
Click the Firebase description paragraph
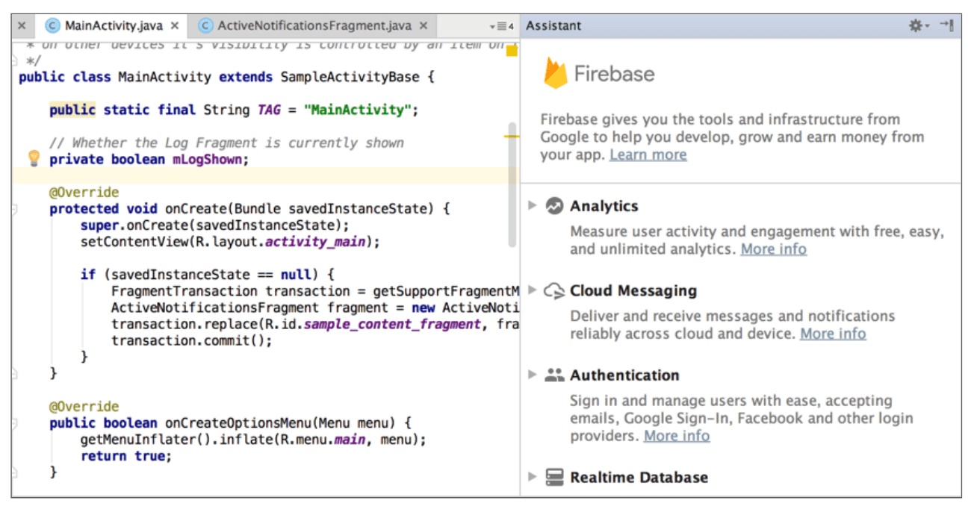[732, 137]
